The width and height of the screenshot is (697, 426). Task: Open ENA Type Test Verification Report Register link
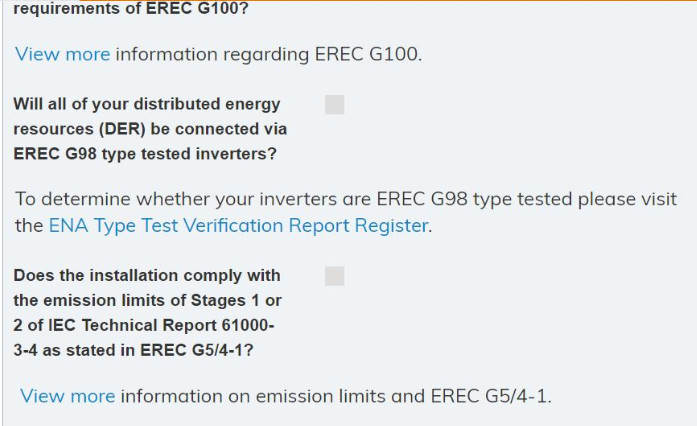tap(239, 225)
